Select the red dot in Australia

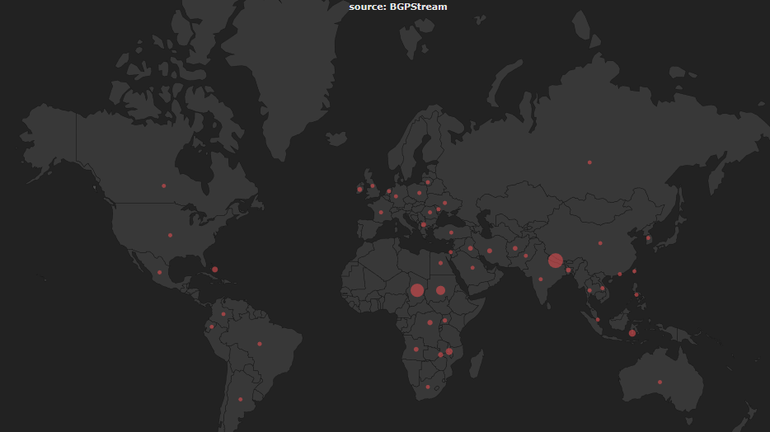coord(660,382)
